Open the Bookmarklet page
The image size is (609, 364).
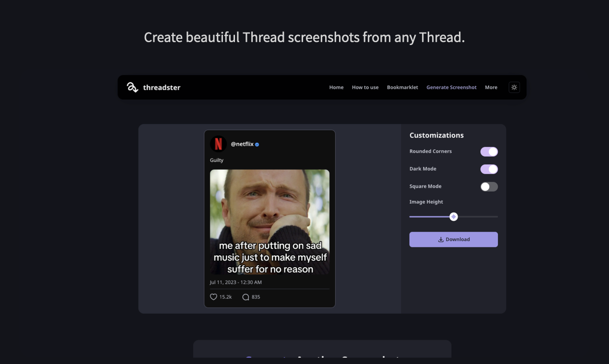tap(402, 87)
